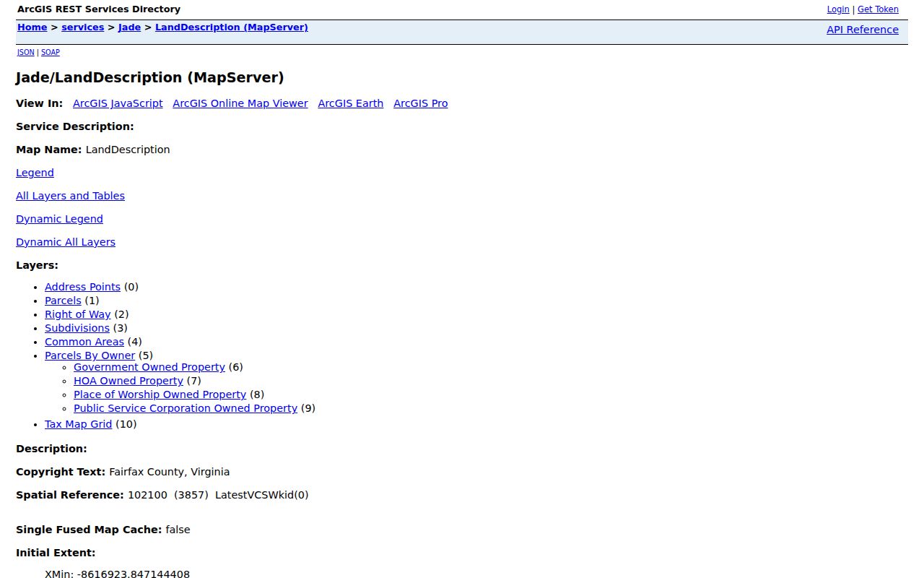
Task: Open the API Reference page
Action: 863,30
